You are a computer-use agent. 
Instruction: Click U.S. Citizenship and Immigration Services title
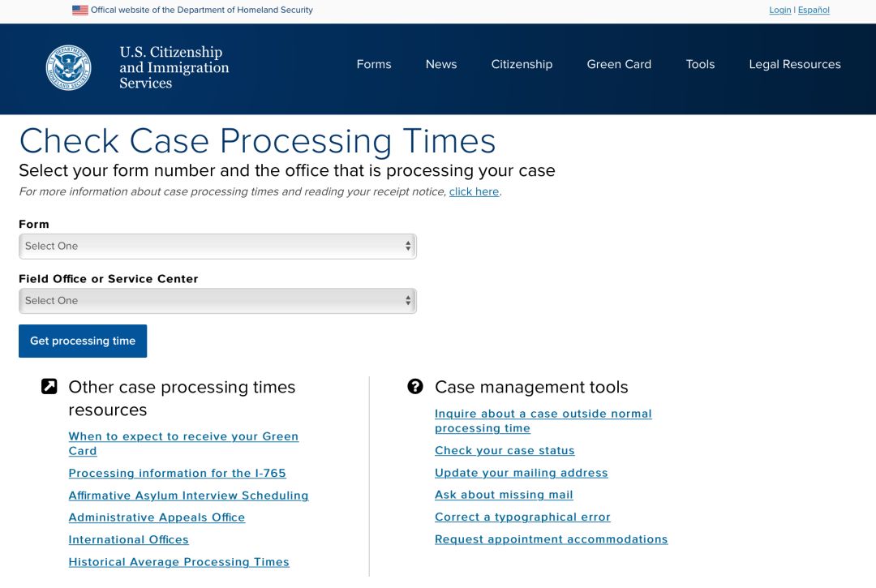tap(174, 67)
